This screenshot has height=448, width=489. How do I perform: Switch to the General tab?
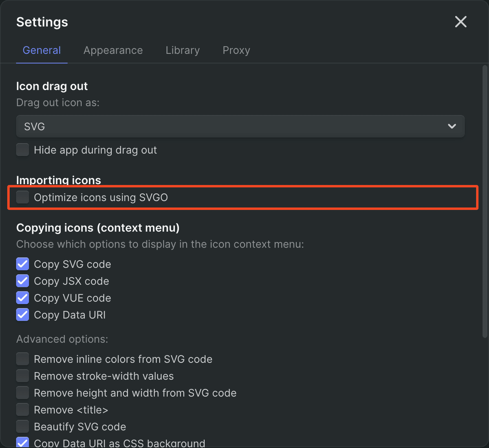pyautogui.click(x=42, y=50)
